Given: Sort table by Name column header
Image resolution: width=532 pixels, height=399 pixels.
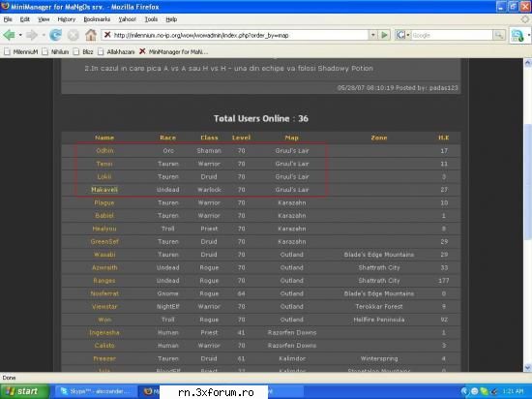Looking at the screenshot, I should (104, 138).
